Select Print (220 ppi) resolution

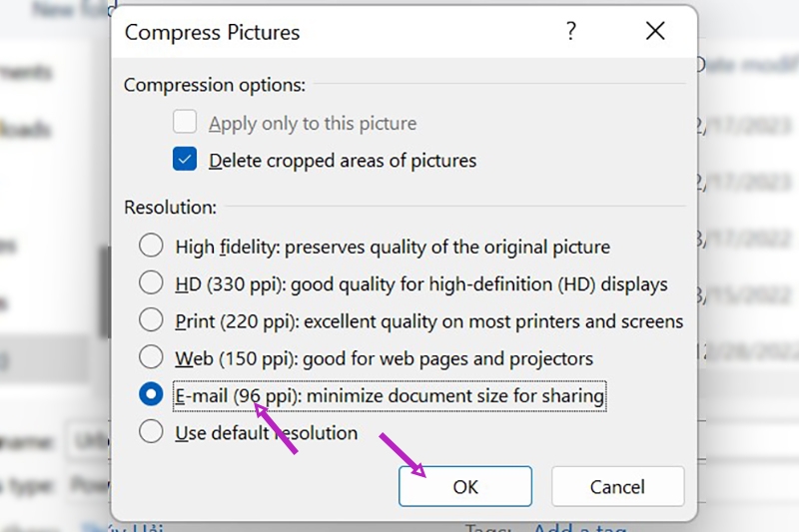click(151, 319)
